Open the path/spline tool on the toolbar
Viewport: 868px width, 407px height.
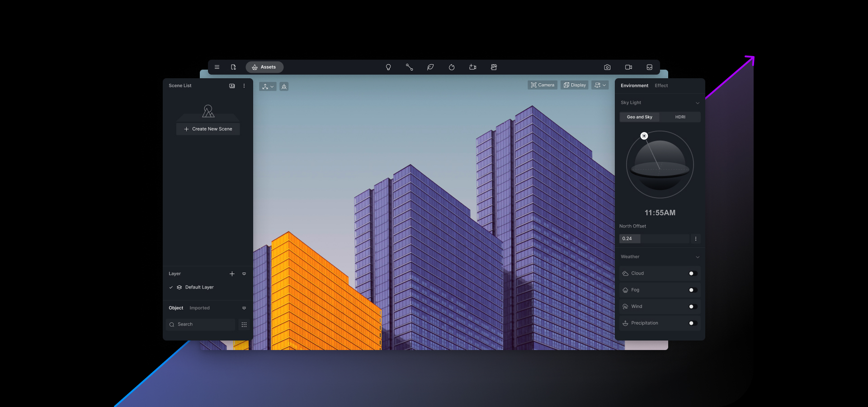pos(410,67)
